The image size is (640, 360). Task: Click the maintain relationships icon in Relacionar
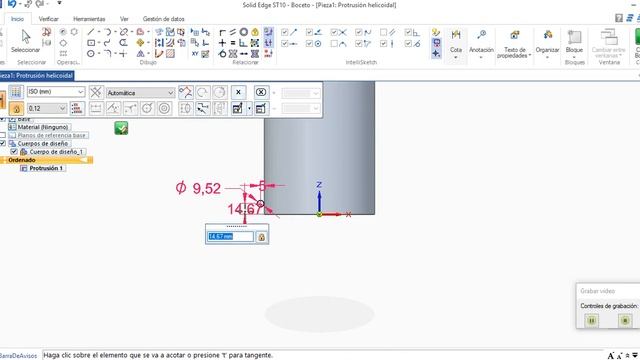[x=268, y=32]
